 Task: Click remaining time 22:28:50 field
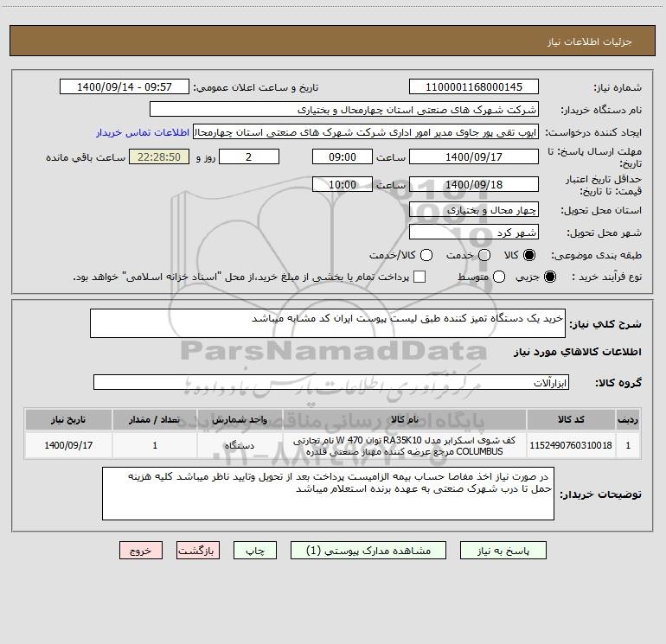tap(159, 157)
